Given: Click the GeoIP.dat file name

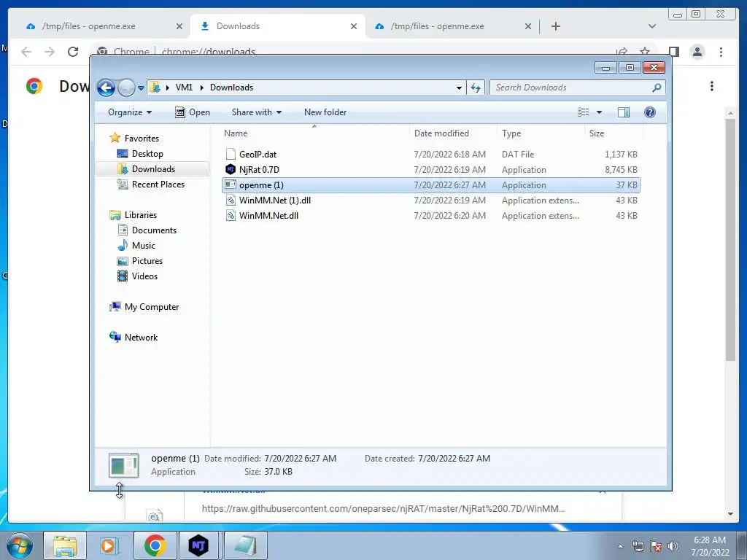Looking at the screenshot, I should (258, 155).
